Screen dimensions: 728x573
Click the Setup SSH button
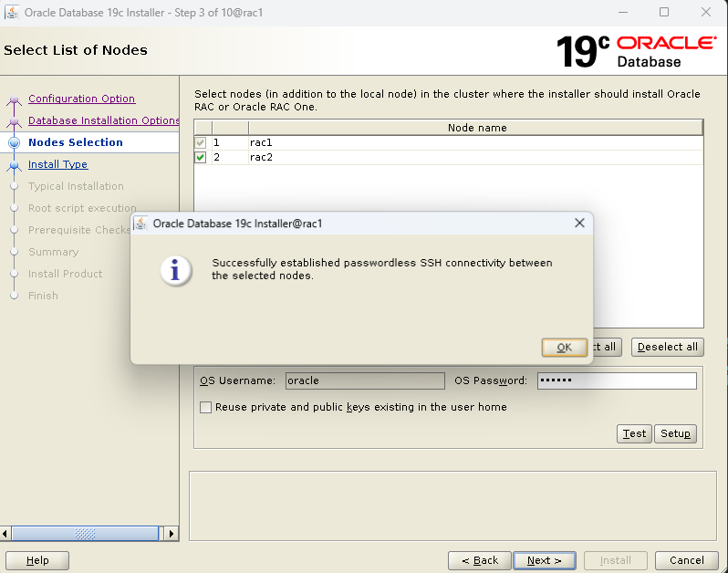pos(675,433)
